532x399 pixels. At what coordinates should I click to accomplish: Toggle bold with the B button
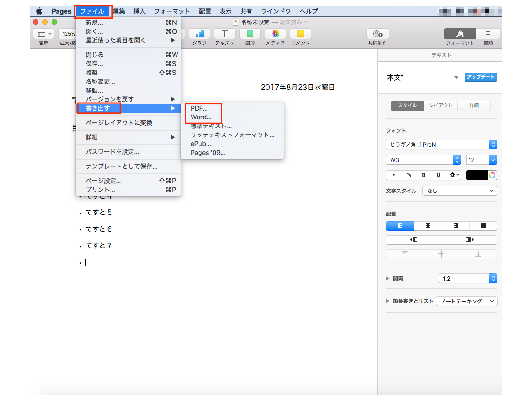point(423,175)
